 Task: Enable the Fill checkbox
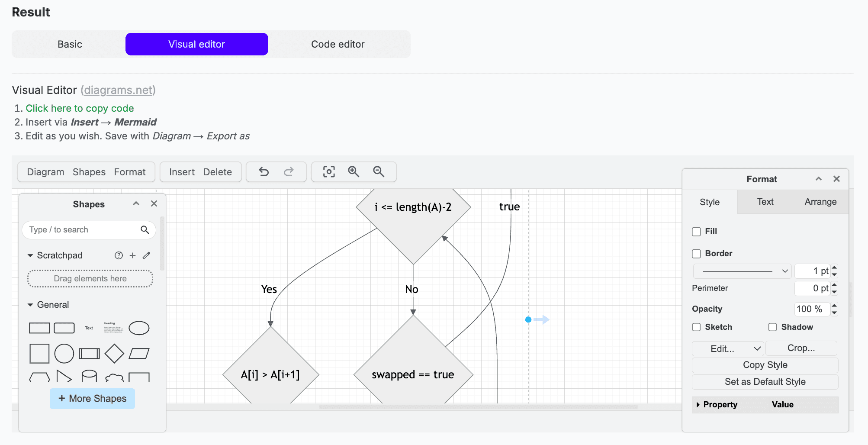[696, 232]
